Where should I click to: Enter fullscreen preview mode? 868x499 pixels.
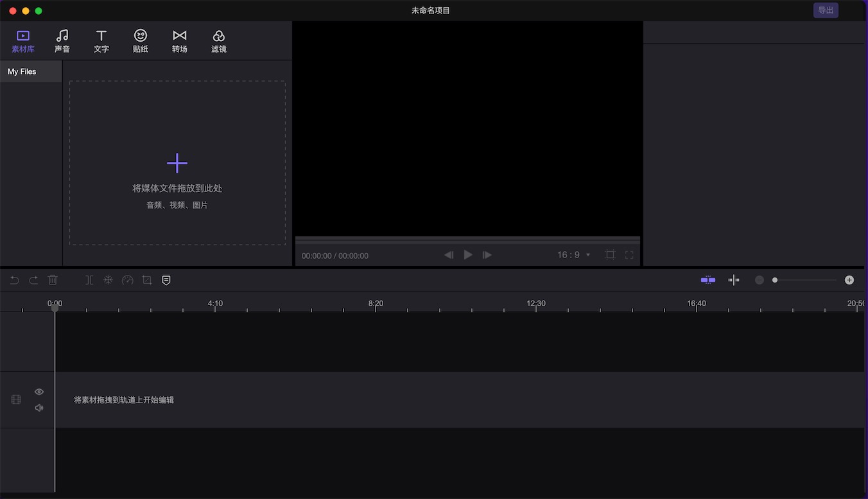(x=629, y=255)
